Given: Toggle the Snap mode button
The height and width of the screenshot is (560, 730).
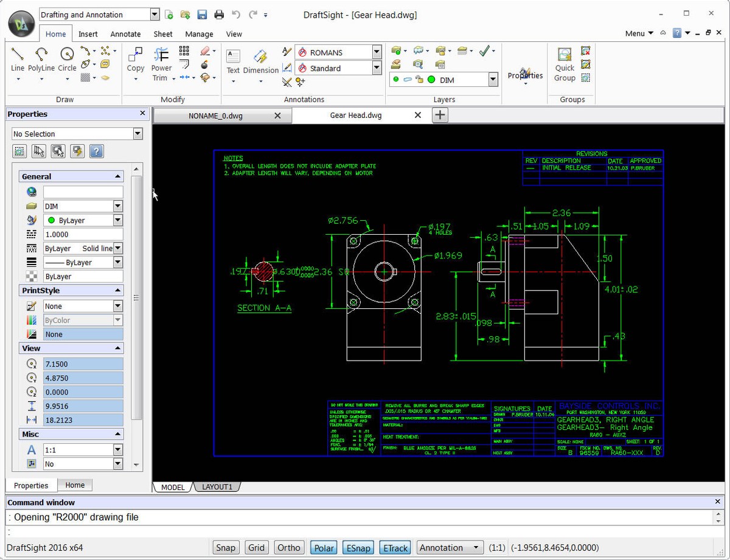Looking at the screenshot, I should pos(225,548).
